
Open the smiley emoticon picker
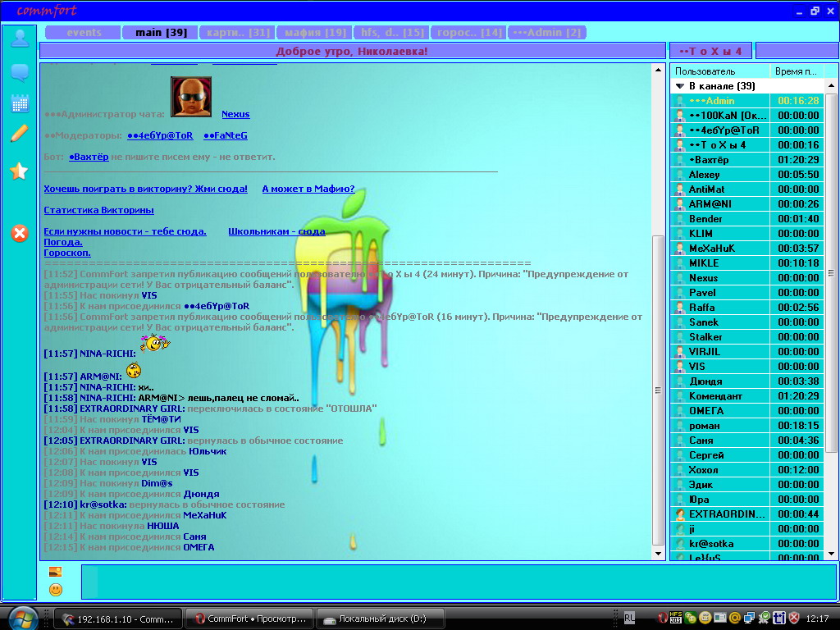click(x=56, y=589)
